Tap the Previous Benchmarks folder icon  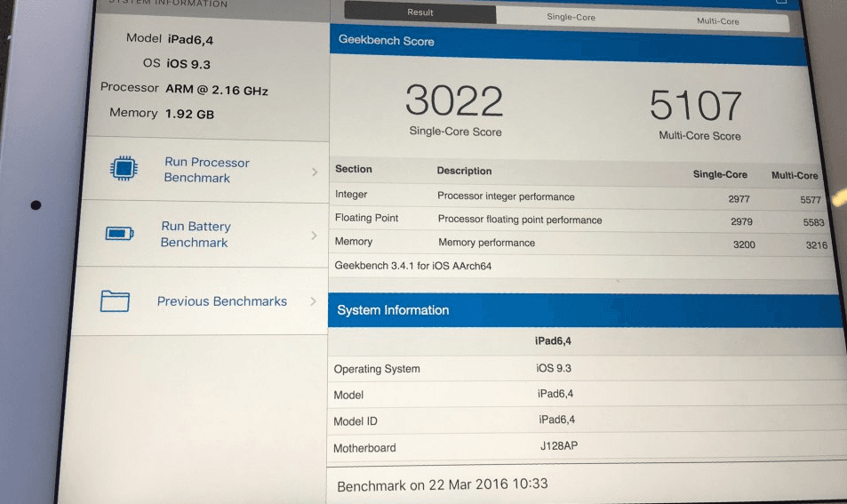click(x=116, y=301)
